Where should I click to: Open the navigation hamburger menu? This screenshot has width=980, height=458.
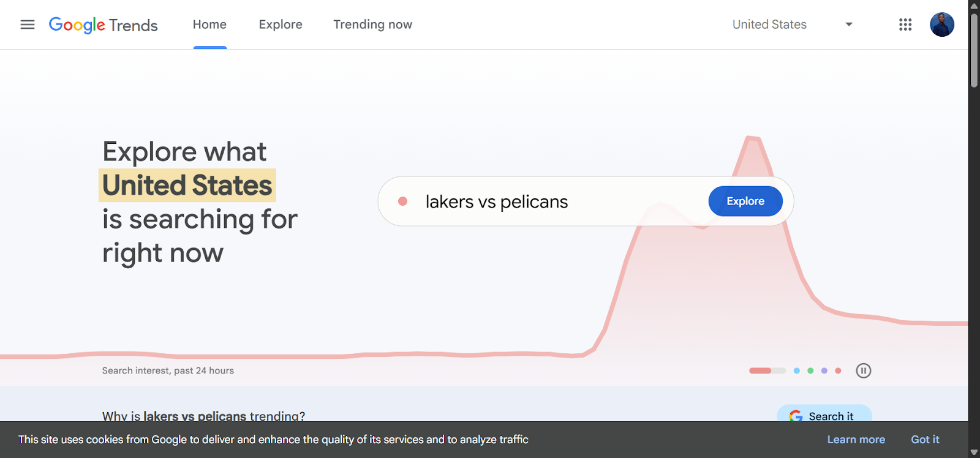[x=27, y=24]
